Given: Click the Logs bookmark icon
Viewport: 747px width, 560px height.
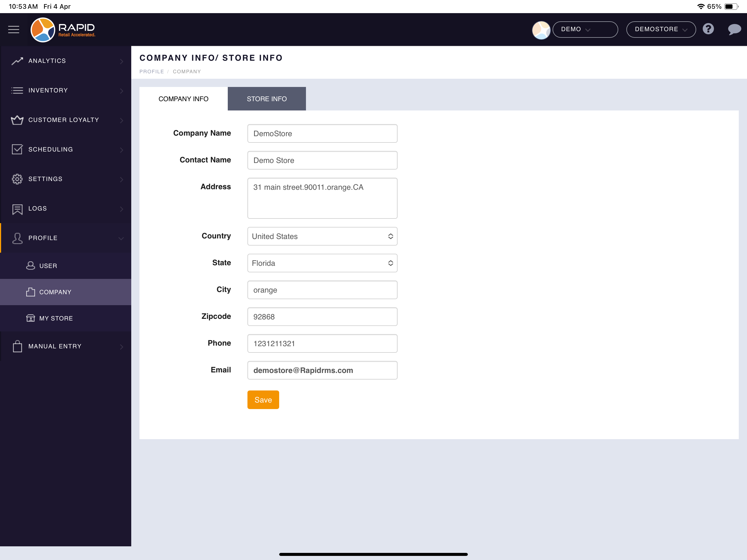Looking at the screenshot, I should coord(17,209).
